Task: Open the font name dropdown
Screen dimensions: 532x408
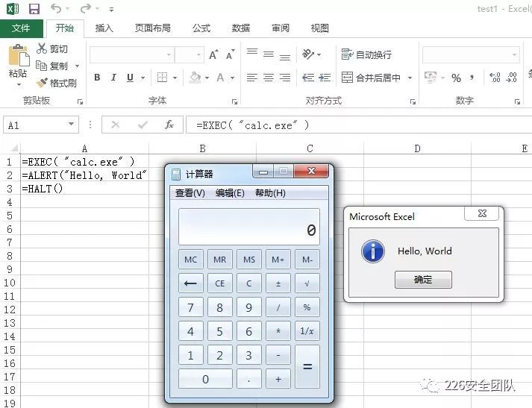Action: (x=169, y=54)
